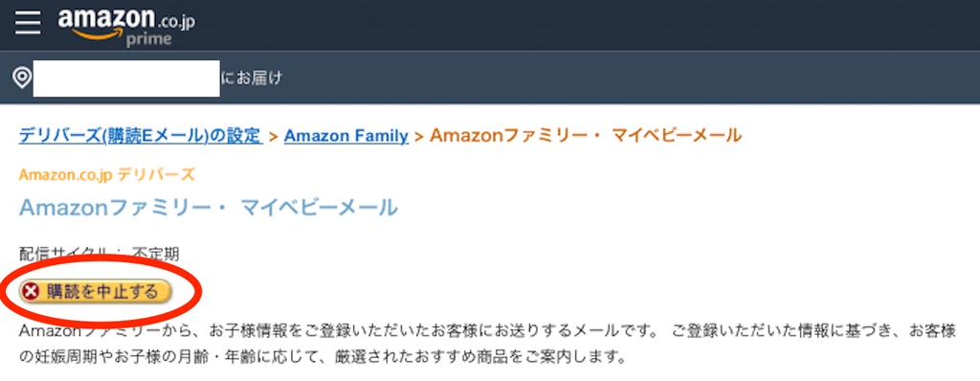
Task: Click the blue Amazonファミリー・マイベビーメール heading
Action: click(209, 207)
